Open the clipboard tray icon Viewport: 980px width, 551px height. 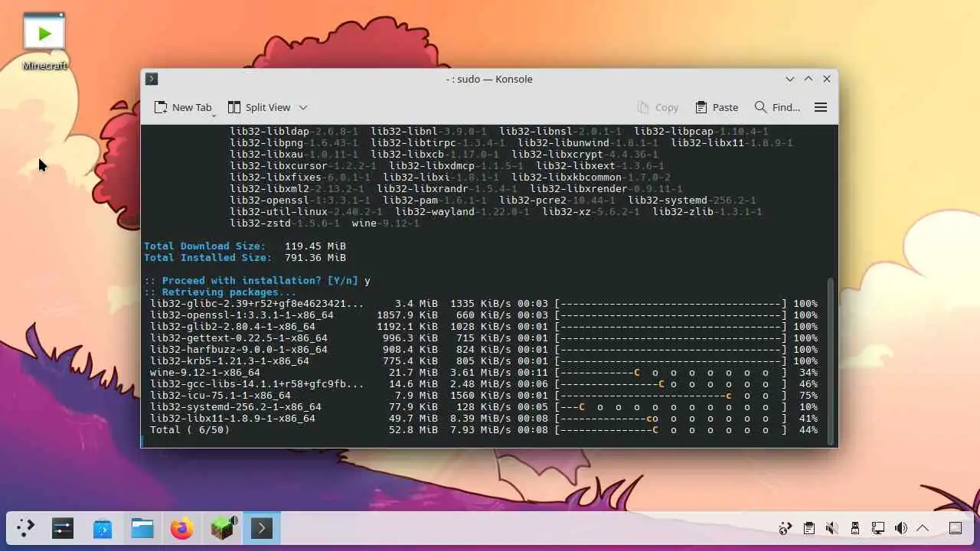pyautogui.click(x=808, y=528)
